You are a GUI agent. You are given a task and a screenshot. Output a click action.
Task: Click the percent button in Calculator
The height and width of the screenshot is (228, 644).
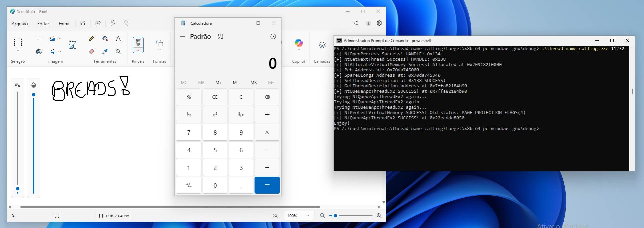pos(189,97)
